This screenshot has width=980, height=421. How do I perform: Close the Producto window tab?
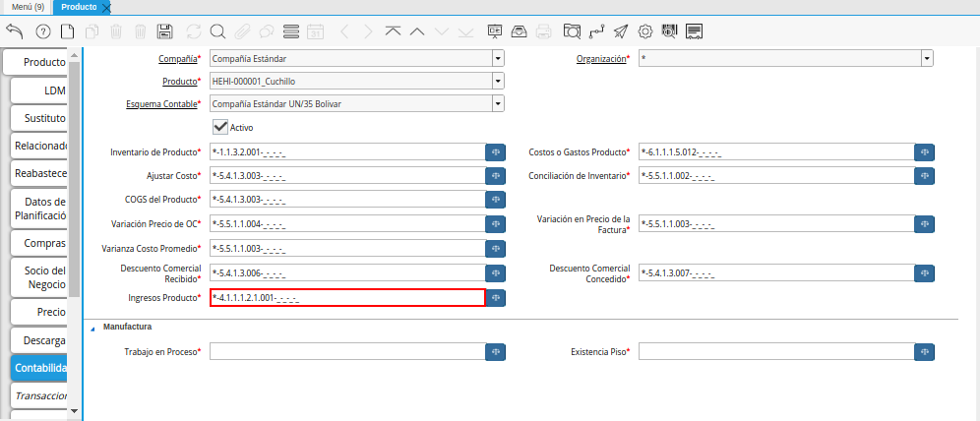coord(106,8)
